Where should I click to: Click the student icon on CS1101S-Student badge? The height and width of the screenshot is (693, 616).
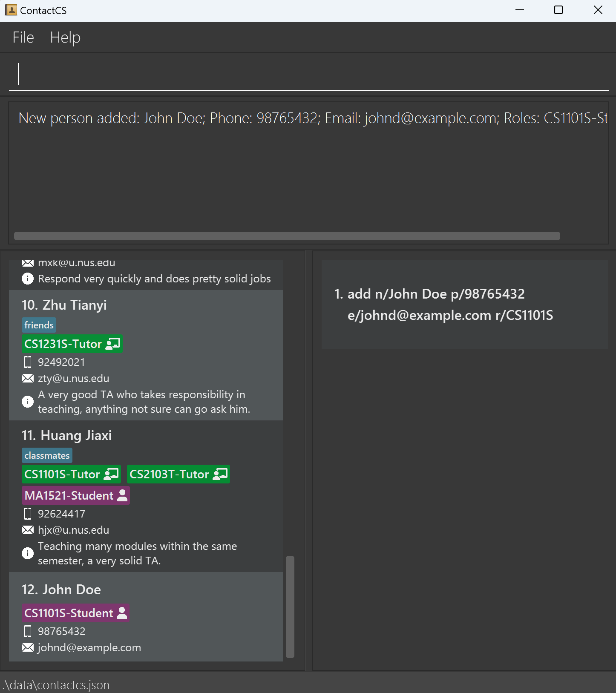pyautogui.click(x=122, y=612)
